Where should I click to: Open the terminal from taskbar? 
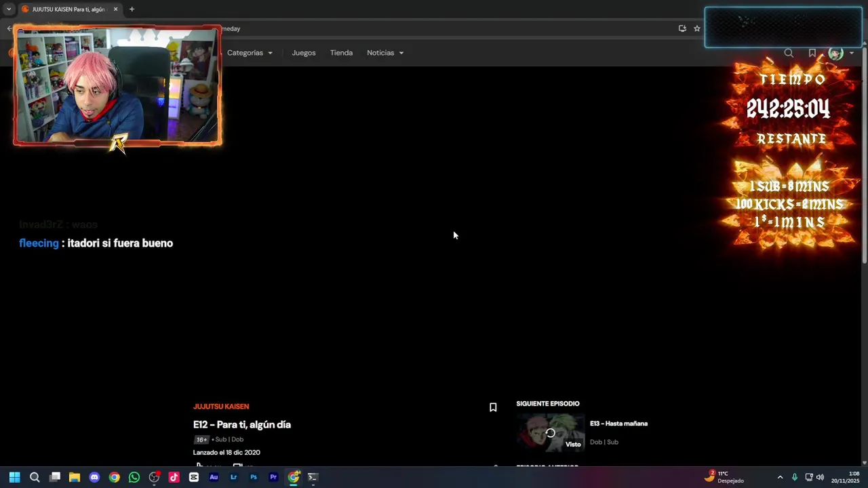point(313,477)
